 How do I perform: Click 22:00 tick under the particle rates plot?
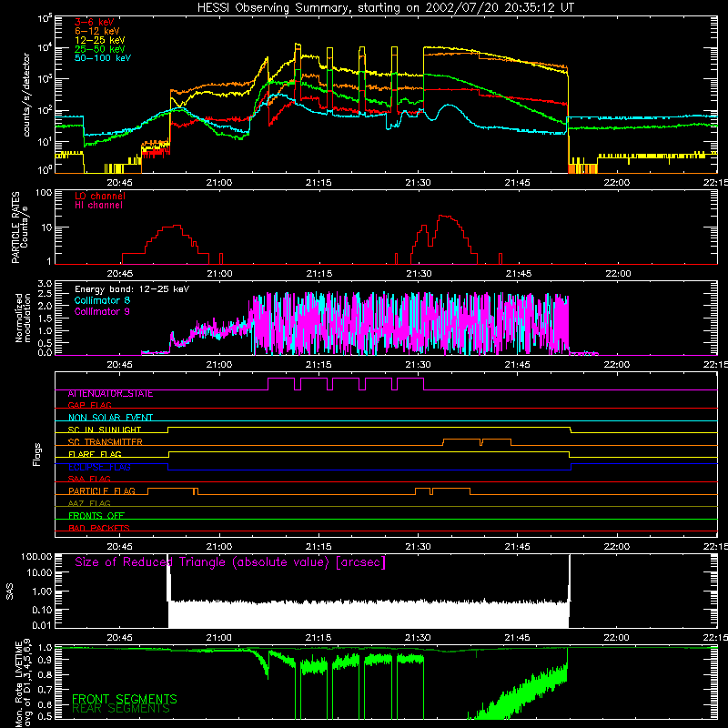(x=618, y=274)
